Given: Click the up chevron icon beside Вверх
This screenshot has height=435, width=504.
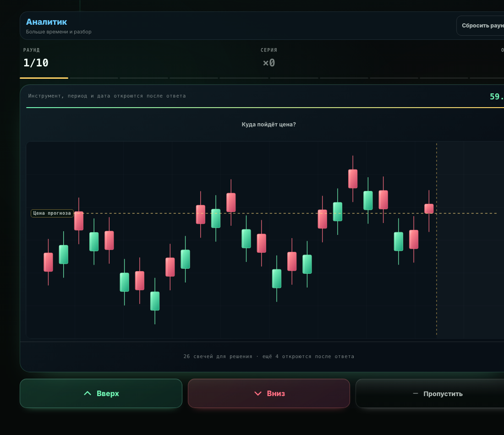Looking at the screenshot, I should pos(88,393).
